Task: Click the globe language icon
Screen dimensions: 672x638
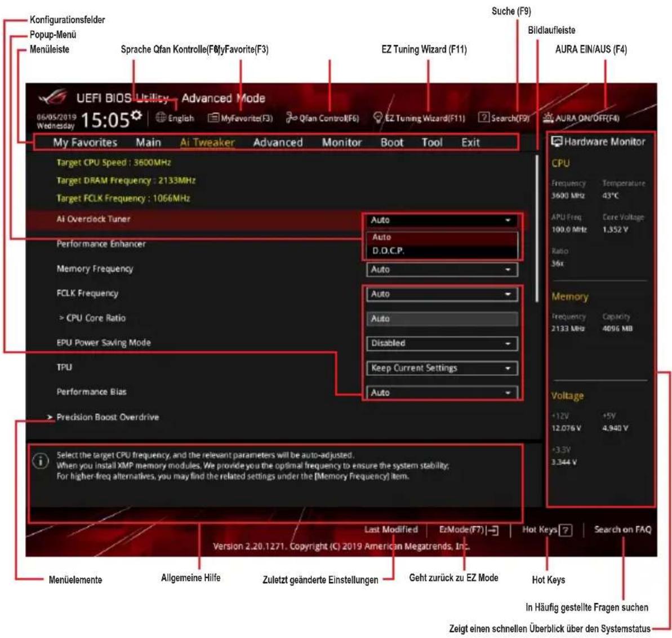Action: (x=161, y=117)
